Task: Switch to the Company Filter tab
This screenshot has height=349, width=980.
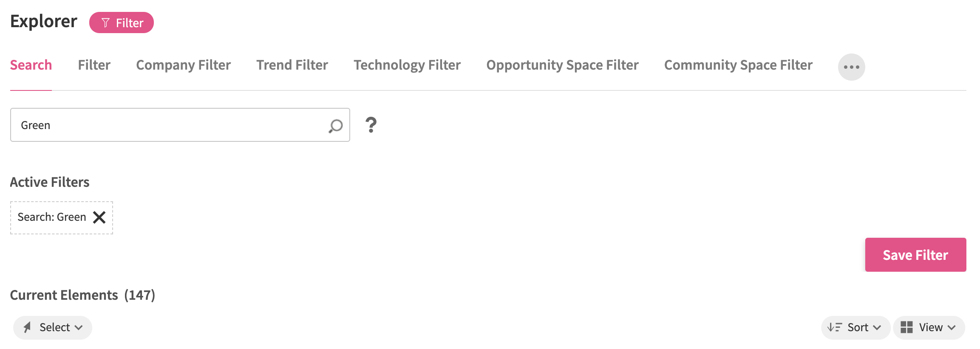Action: pyautogui.click(x=183, y=65)
